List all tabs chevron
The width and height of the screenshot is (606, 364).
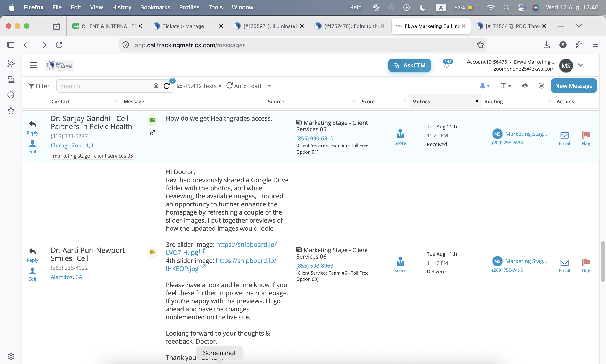click(x=579, y=26)
